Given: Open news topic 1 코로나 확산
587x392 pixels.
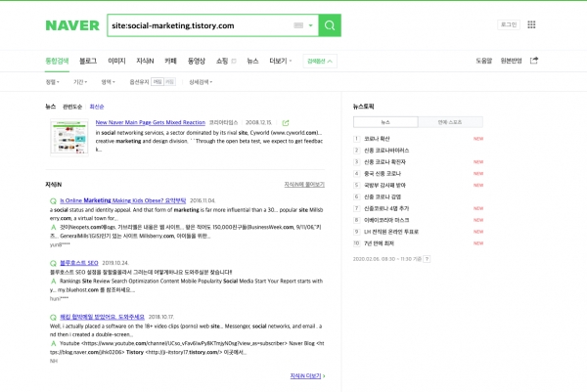Looking at the screenshot, I should coord(377,139).
